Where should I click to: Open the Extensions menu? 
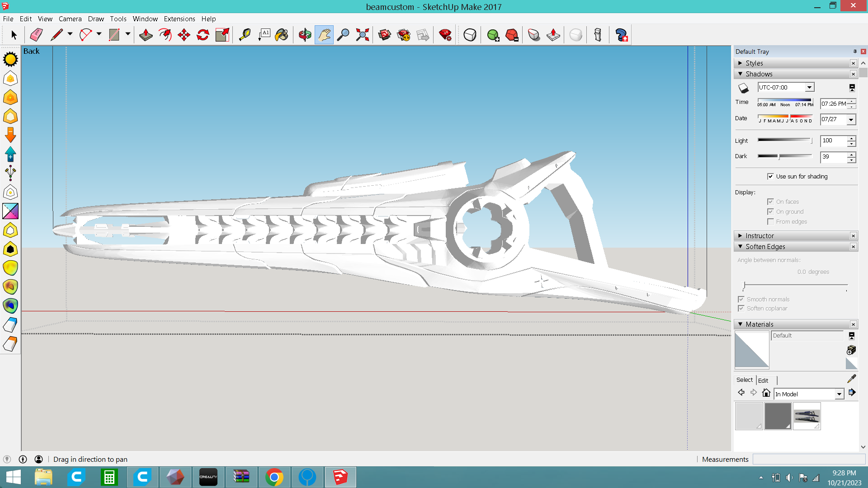[179, 19]
